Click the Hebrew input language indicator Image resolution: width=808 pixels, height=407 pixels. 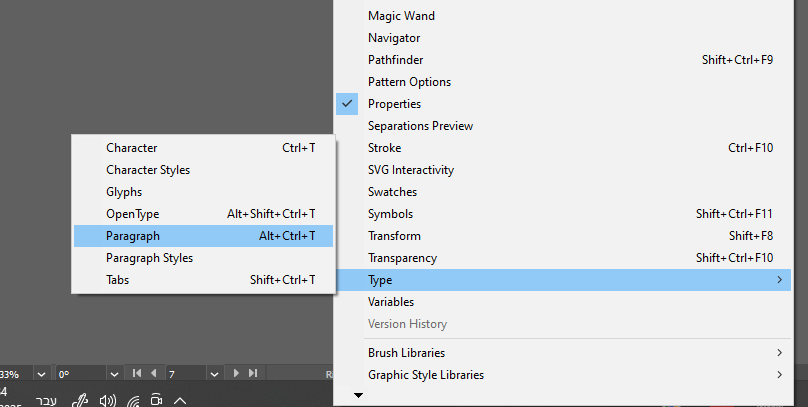coord(46,400)
